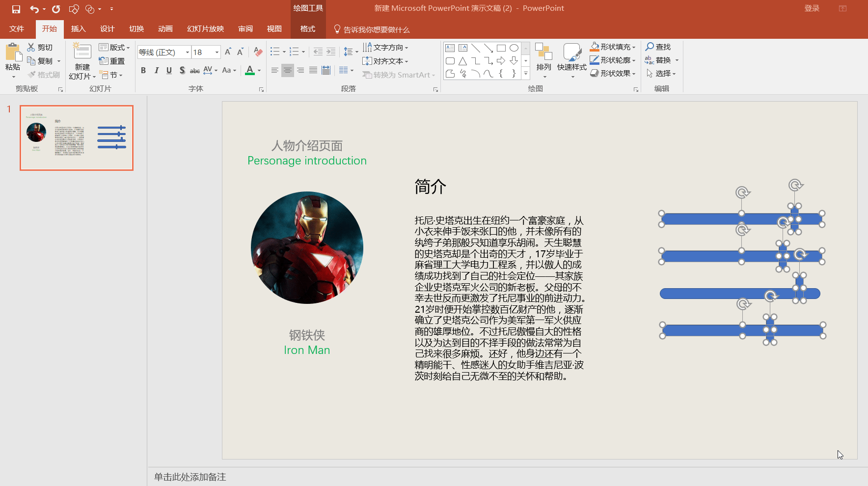The height and width of the screenshot is (486, 868).
Task: Clear all formatting eraser icon
Action: (x=258, y=52)
